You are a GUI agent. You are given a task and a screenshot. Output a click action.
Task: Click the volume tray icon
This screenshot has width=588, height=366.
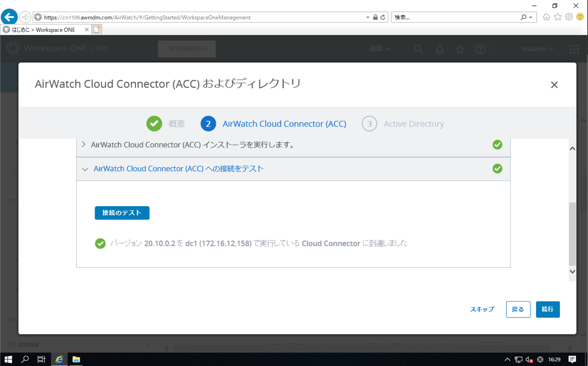(529, 360)
